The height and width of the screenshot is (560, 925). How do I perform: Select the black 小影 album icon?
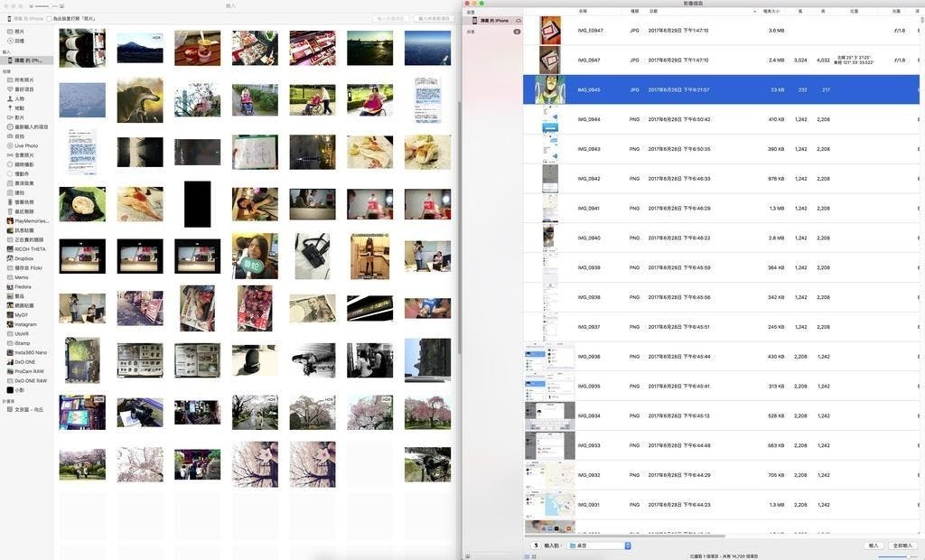click(x=10, y=390)
